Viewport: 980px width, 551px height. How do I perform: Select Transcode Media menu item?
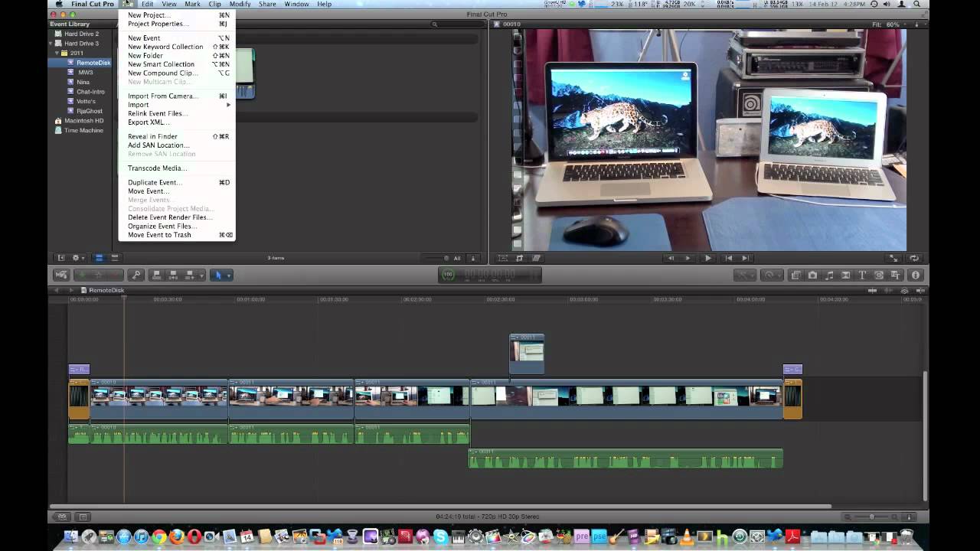pyautogui.click(x=177, y=168)
